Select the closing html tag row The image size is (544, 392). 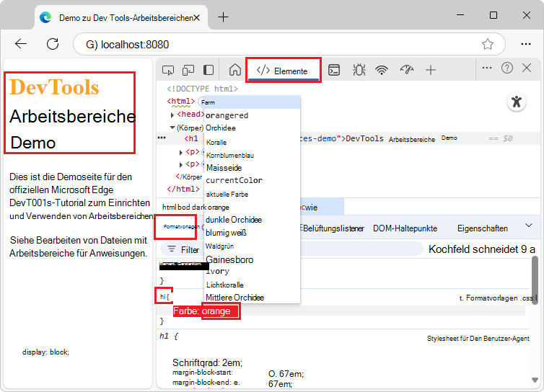[183, 190]
